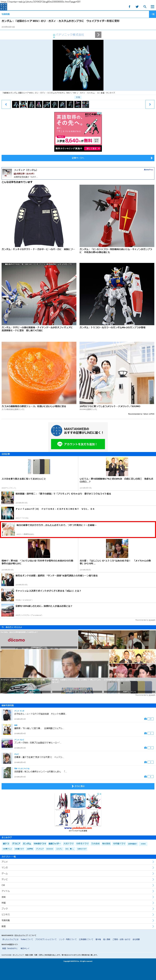Open the search magnifier icon
The image size is (156, 980).
(145, 7)
